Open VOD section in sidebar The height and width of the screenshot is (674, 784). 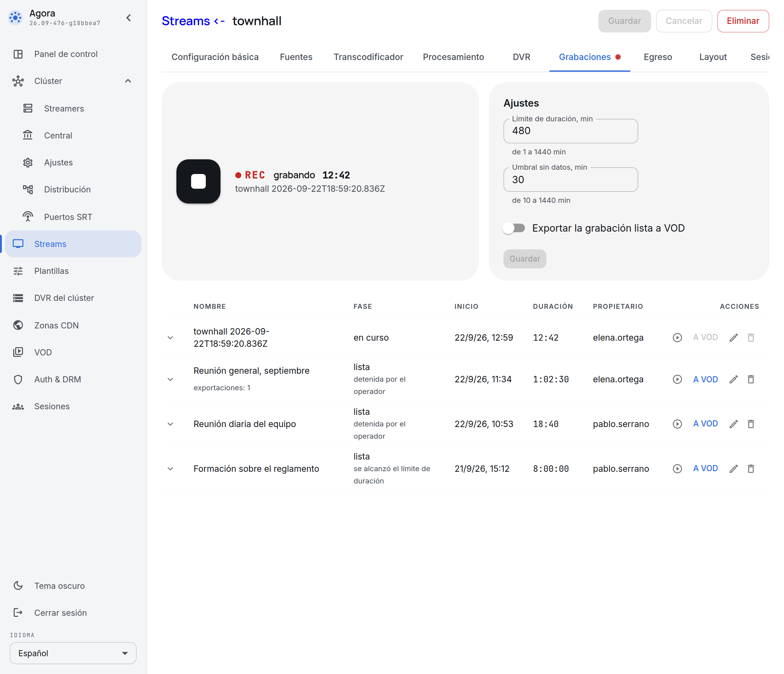tap(73, 352)
